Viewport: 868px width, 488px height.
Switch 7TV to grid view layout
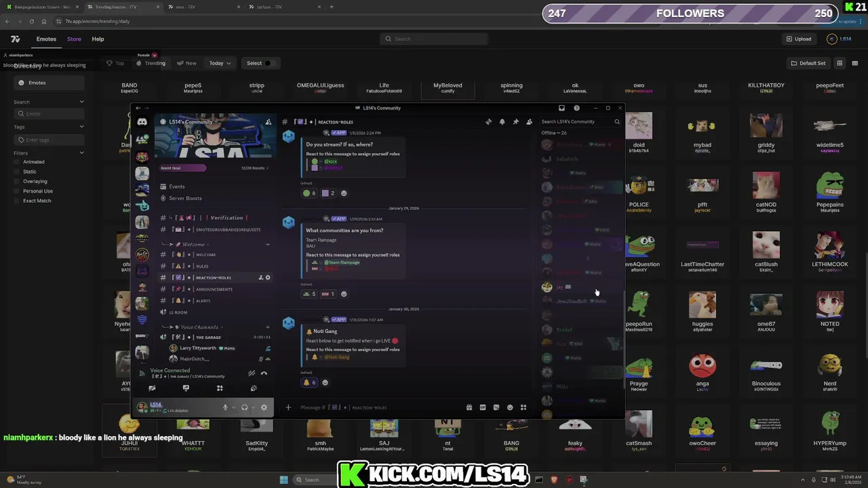click(840, 63)
